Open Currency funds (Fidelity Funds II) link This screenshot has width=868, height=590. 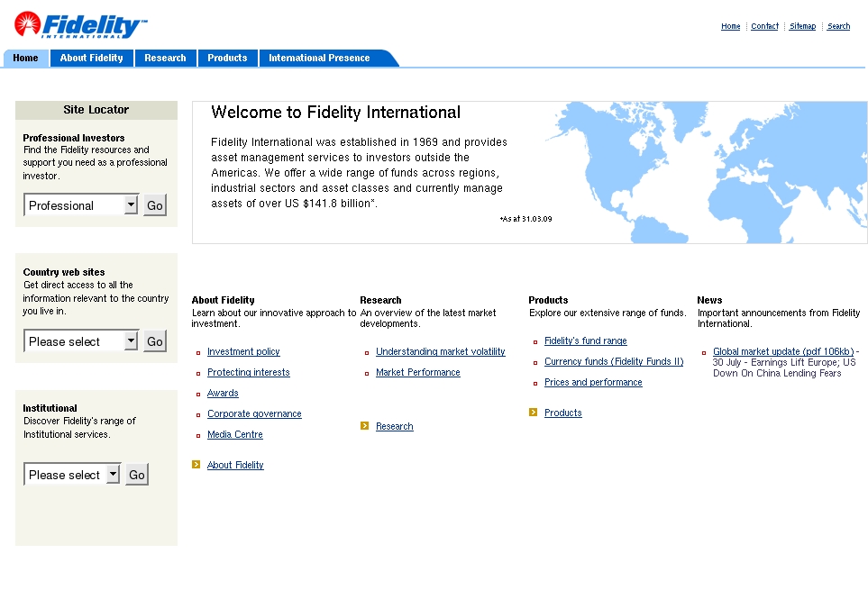click(x=614, y=361)
